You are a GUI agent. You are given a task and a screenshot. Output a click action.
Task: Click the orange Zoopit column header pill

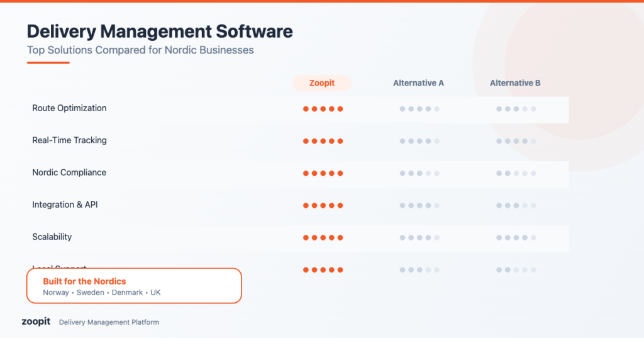(x=322, y=83)
